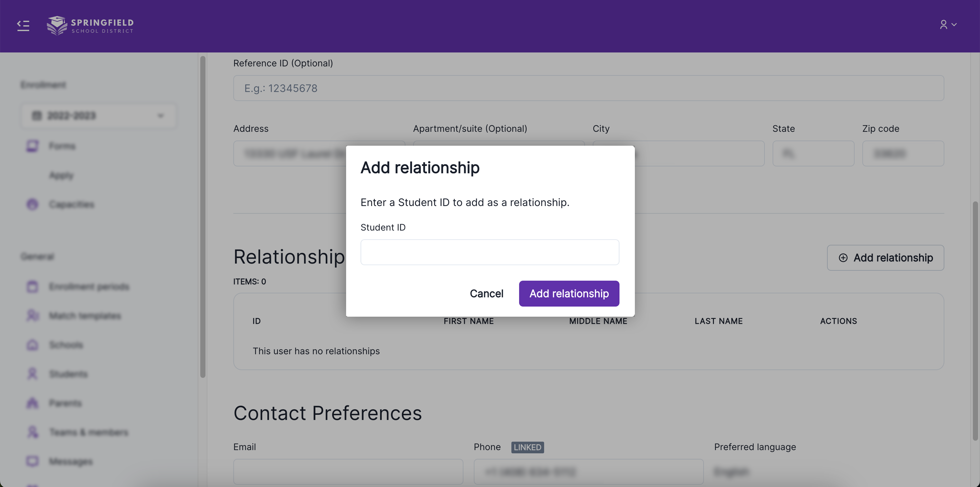Click the Forms sidebar icon

(x=32, y=146)
